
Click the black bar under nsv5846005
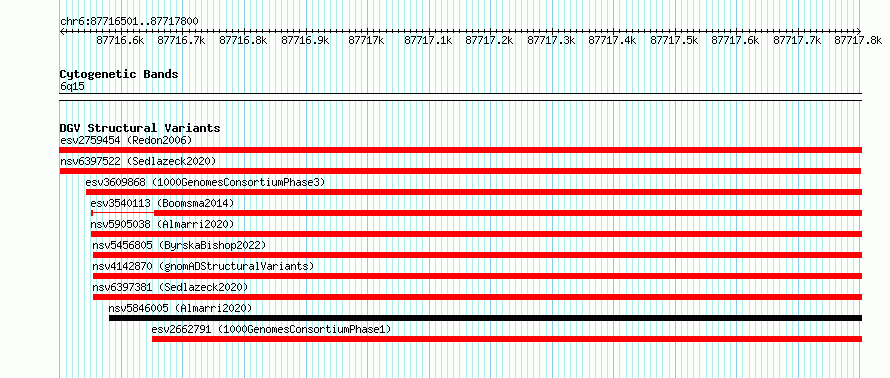(485, 318)
